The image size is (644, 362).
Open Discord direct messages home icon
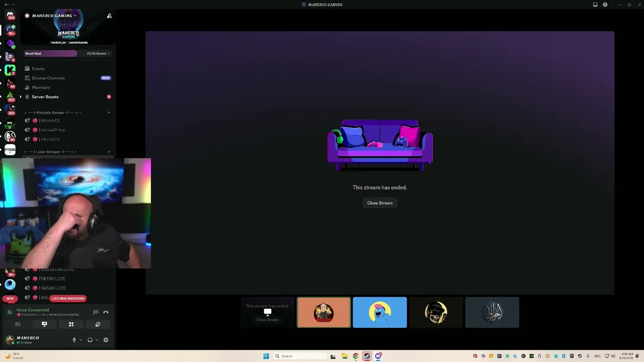10,16
